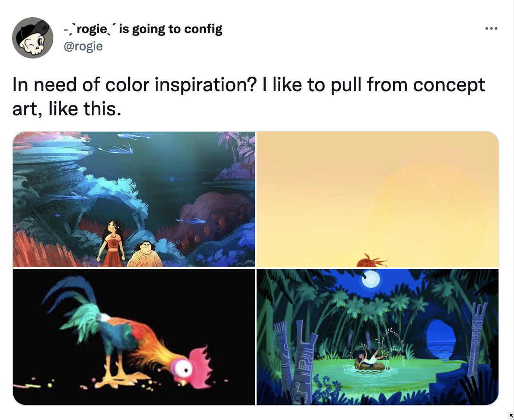Open the three-dot more options menu
The width and height of the screenshot is (514, 420).
click(491, 29)
